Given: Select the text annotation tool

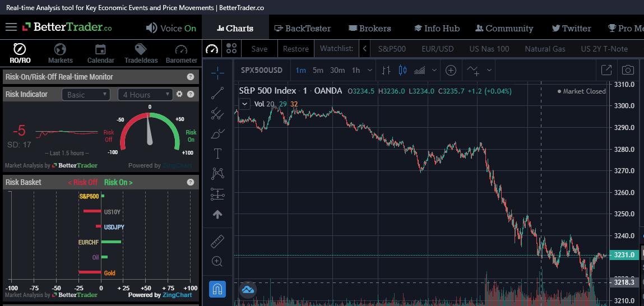Looking at the screenshot, I should [x=217, y=154].
